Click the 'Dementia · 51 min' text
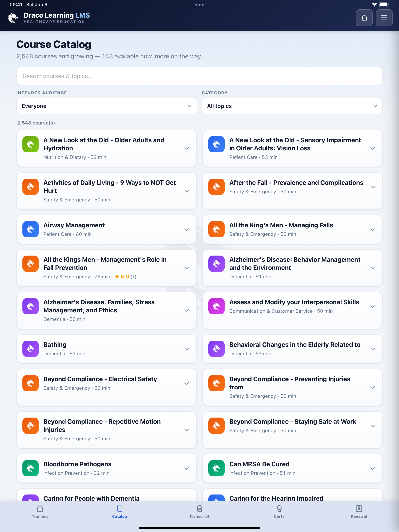This screenshot has height=532, width=399. 250,277
